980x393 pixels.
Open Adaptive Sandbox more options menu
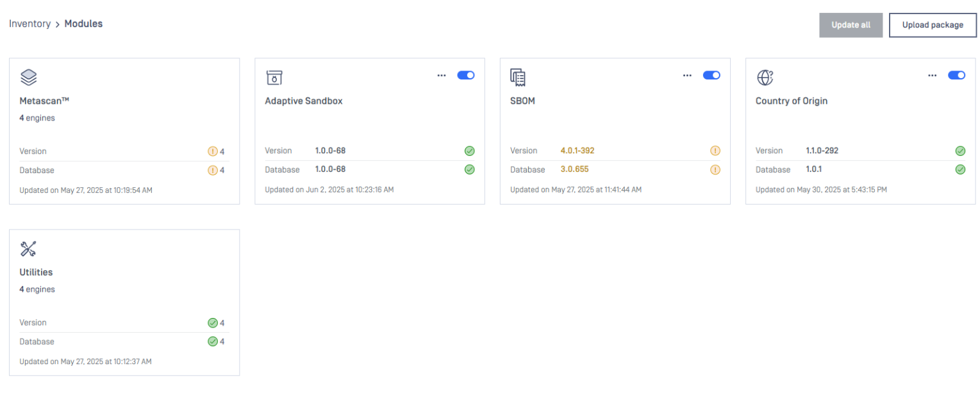pos(442,75)
